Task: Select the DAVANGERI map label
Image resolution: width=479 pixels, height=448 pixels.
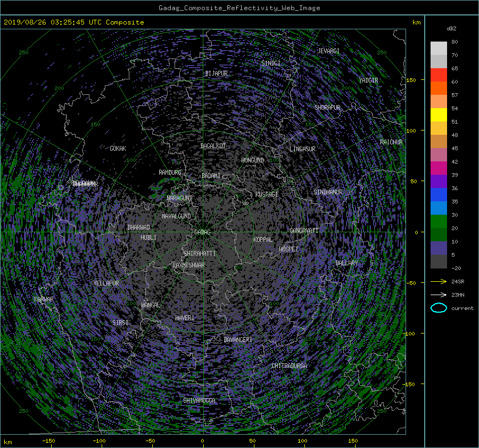Action: click(238, 340)
